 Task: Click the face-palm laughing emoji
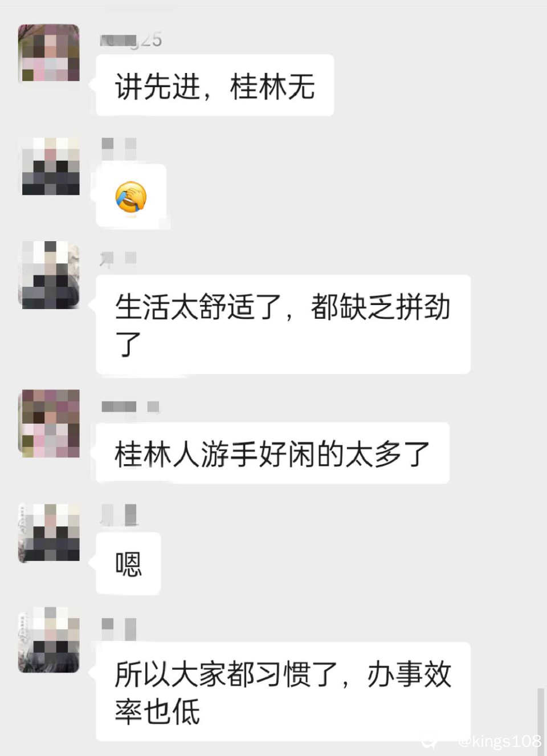click(x=131, y=197)
